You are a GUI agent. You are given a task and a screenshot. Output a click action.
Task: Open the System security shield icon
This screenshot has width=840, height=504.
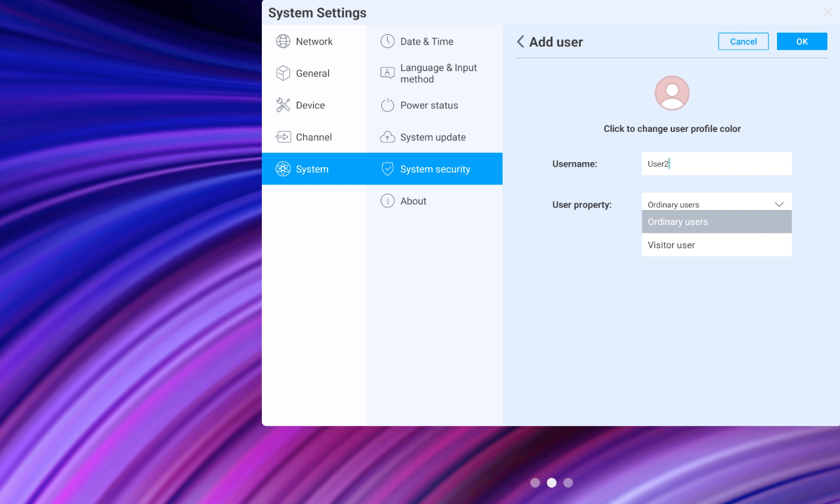[x=387, y=169]
